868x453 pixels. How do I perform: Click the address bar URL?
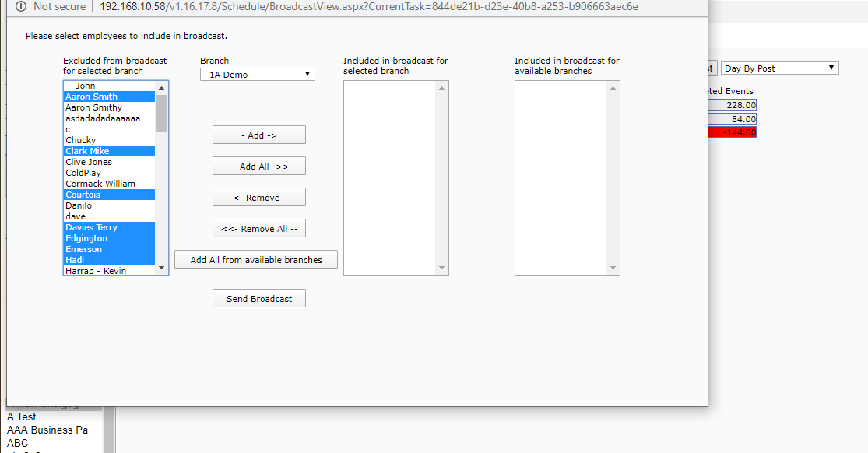point(368,7)
